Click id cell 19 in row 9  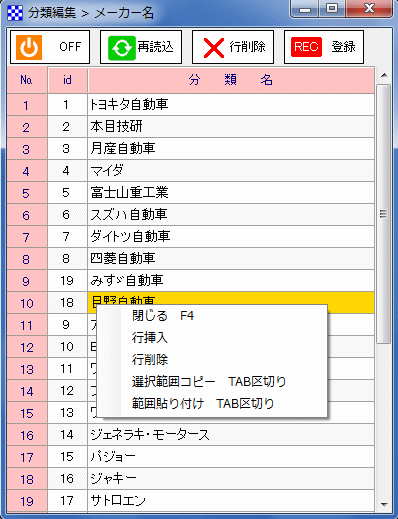(67, 281)
